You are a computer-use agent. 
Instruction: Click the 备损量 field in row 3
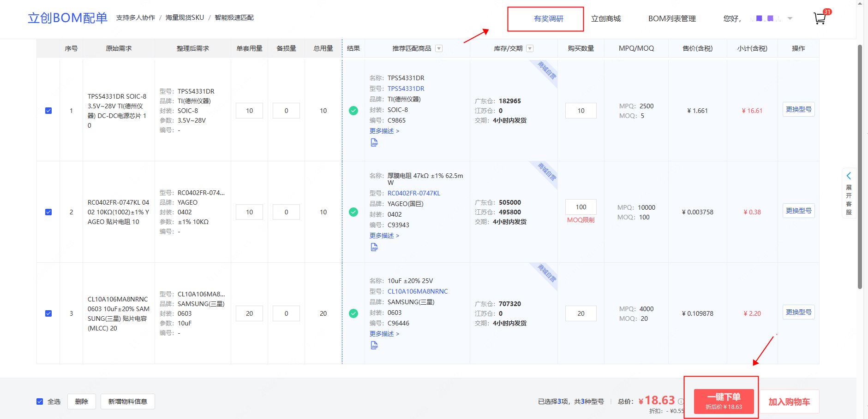pos(286,313)
